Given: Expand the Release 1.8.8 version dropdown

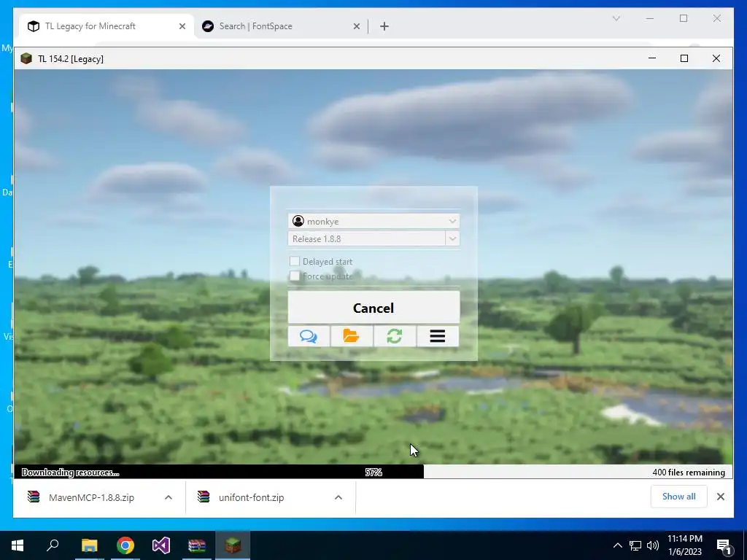Looking at the screenshot, I should [452, 238].
